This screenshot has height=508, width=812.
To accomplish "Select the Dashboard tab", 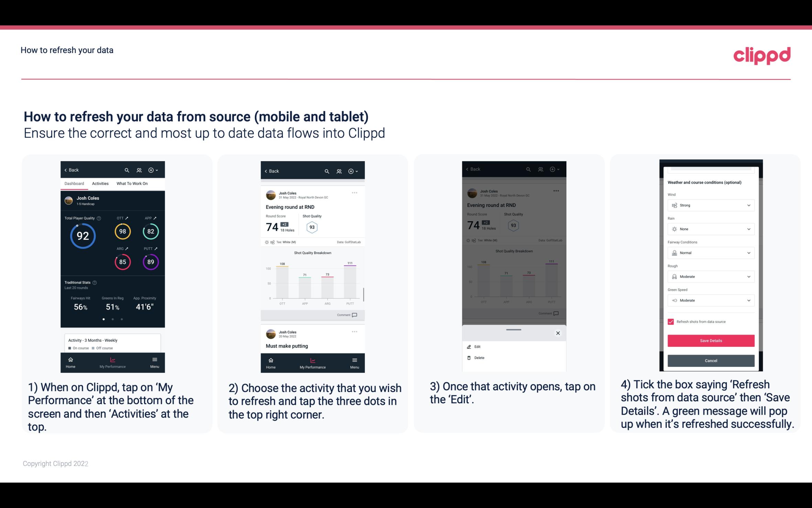I will (74, 183).
